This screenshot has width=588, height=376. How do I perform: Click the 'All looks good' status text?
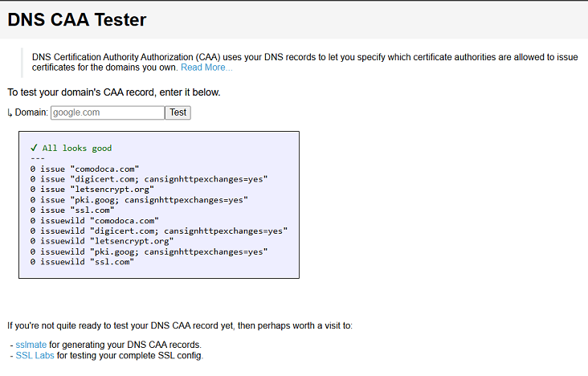pyautogui.click(x=77, y=149)
